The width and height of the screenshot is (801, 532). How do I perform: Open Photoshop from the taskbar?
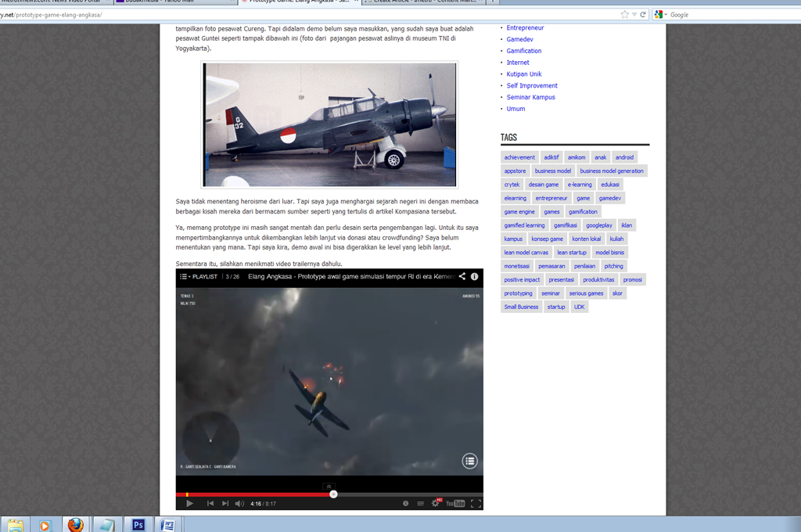tap(138, 524)
